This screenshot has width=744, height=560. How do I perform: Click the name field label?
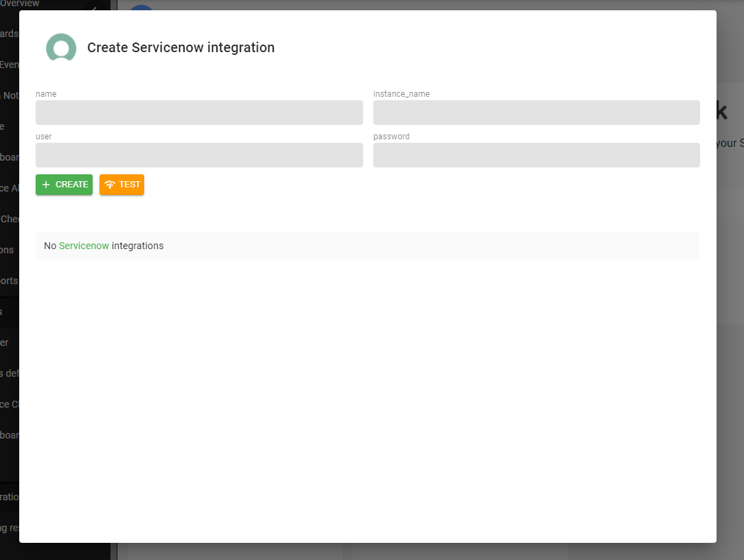point(46,94)
